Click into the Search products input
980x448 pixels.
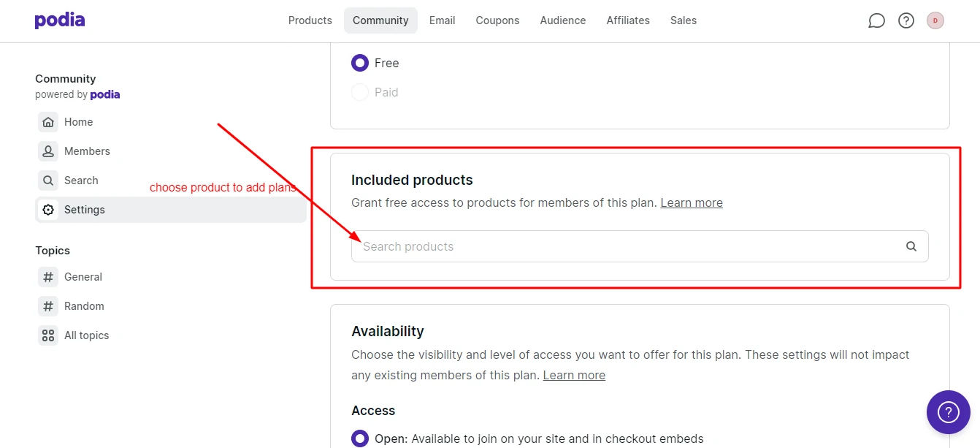[640, 246]
